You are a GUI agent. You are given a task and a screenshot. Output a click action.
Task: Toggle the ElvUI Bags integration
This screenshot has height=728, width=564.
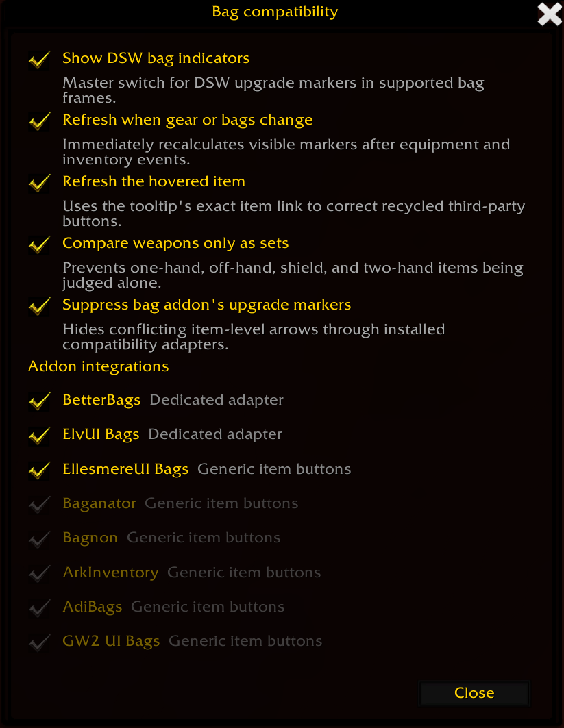[x=40, y=436]
